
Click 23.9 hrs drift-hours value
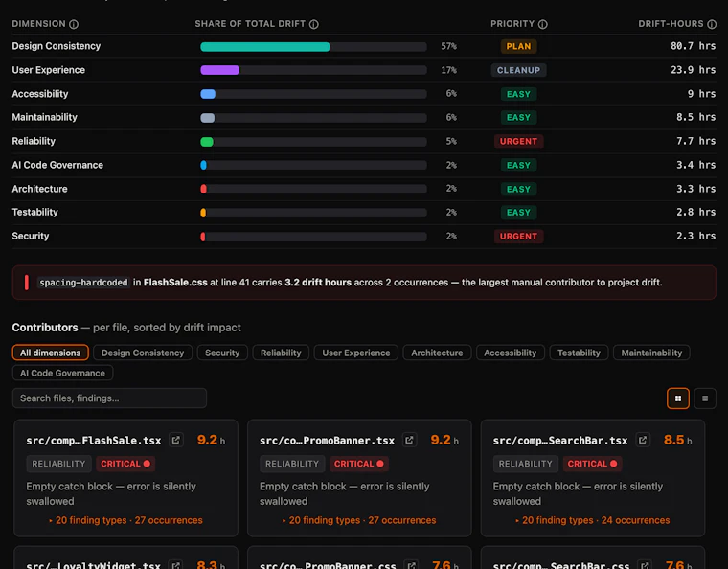(x=693, y=70)
